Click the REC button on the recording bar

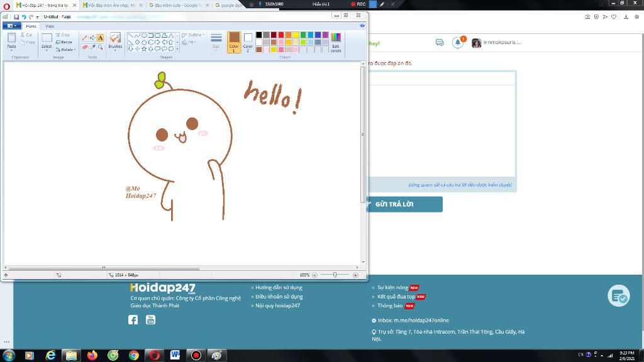(x=358, y=4)
